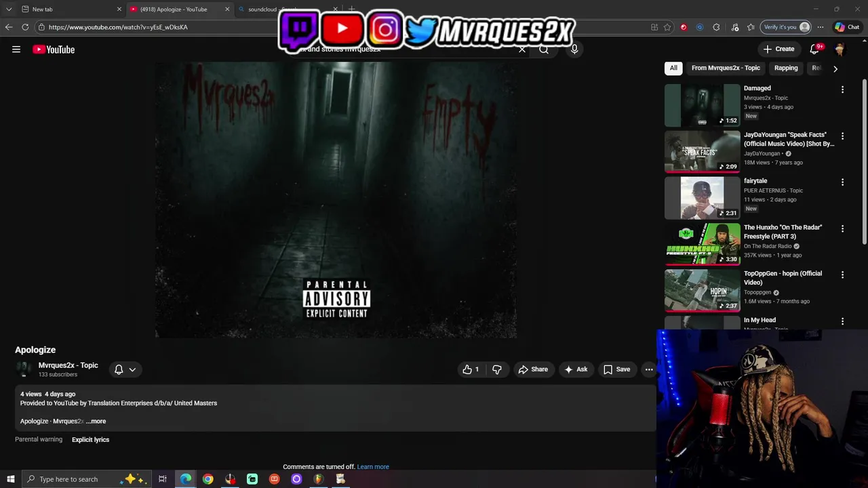Open options for the fairytale video
This screenshot has height=488, width=868.
pyautogui.click(x=842, y=182)
